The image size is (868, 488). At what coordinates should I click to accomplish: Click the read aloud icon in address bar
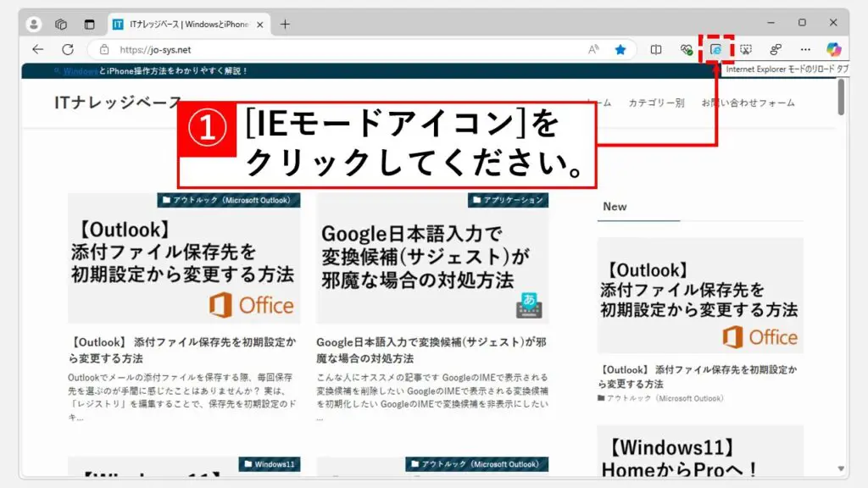[593, 49]
